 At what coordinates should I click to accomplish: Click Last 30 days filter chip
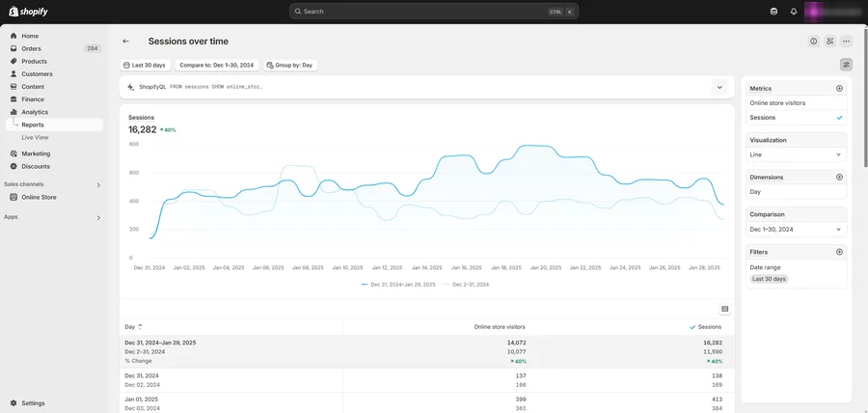(769, 279)
